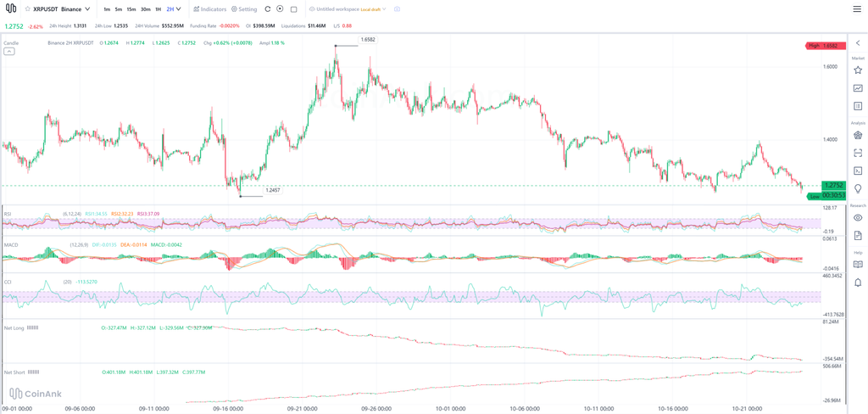Click the Net Short indicator label
The height and width of the screenshot is (414, 868).
(x=14, y=372)
